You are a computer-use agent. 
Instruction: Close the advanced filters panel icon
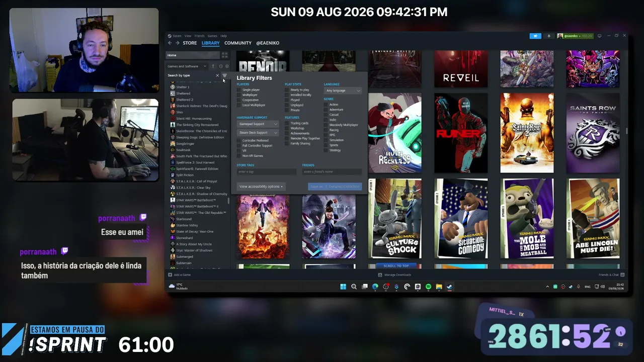tap(224, 75)
